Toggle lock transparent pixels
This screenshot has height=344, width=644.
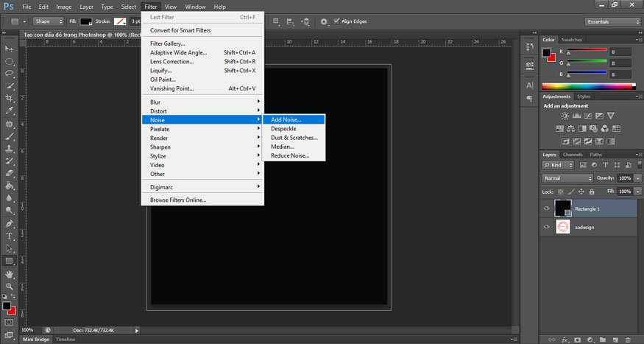point(560,192)
